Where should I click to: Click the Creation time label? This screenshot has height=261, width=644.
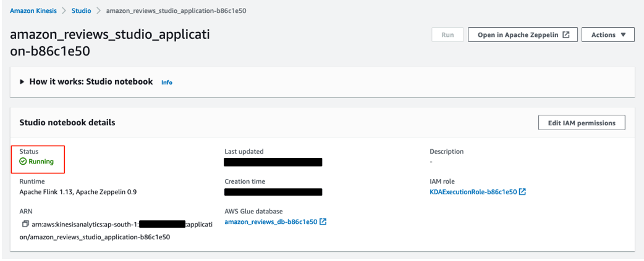(245, 181)
